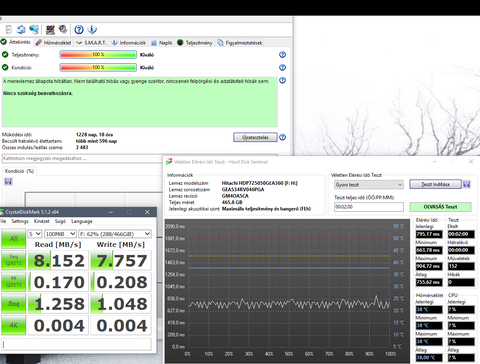Click the All button in CrystalDiskMark
The height and width of the screenshot is (364, 480).
tap(13, 238)
